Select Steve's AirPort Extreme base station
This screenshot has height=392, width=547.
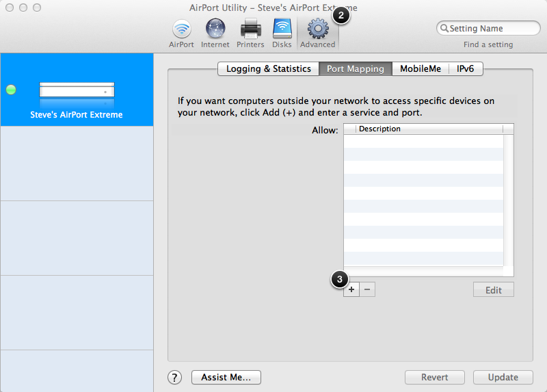(77, 90)
